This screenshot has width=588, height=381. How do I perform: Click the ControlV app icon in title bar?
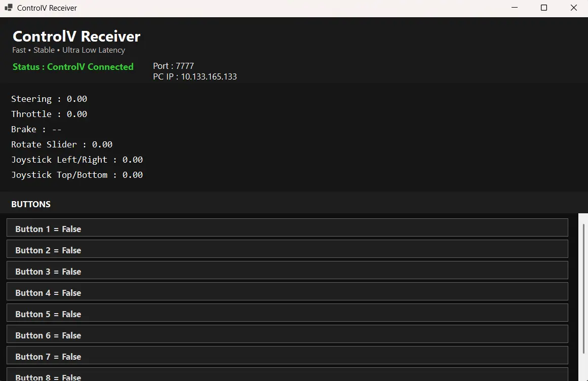click(8, 8)
